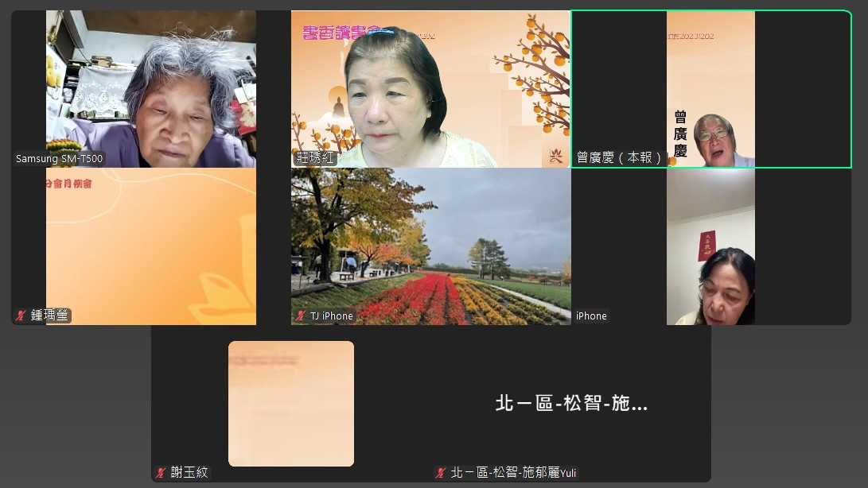Click the muted mic icon for 北一區-松智-施郁麗Yuli

pyautogui.click(x=441, y=472)
